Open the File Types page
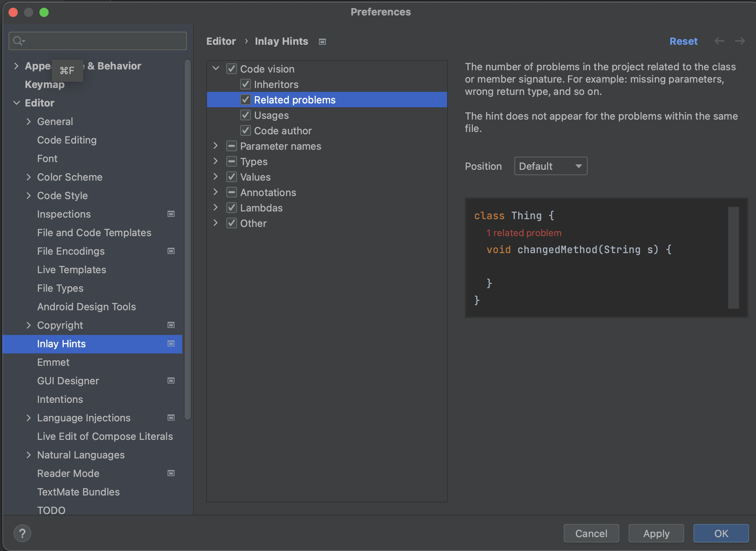Screen dimensions: 756x551 click(60, 288)
